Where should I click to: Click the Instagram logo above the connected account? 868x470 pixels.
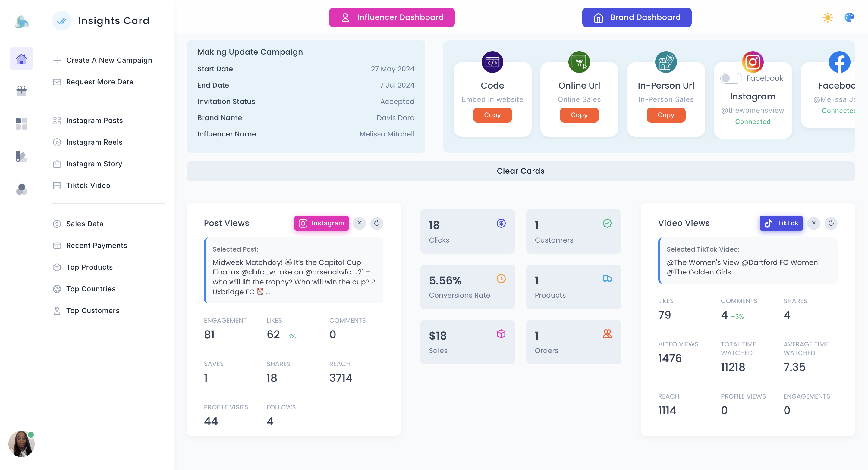coord(753,62)
